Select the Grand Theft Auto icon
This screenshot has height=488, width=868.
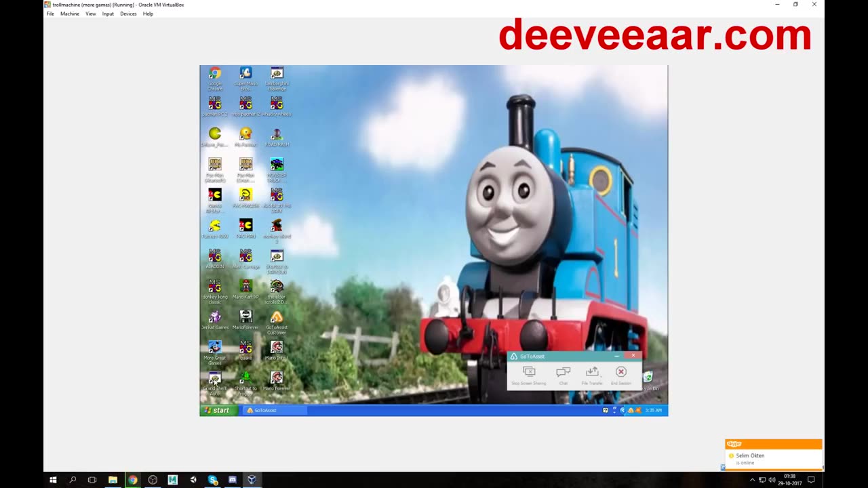[x=215, y=384]
